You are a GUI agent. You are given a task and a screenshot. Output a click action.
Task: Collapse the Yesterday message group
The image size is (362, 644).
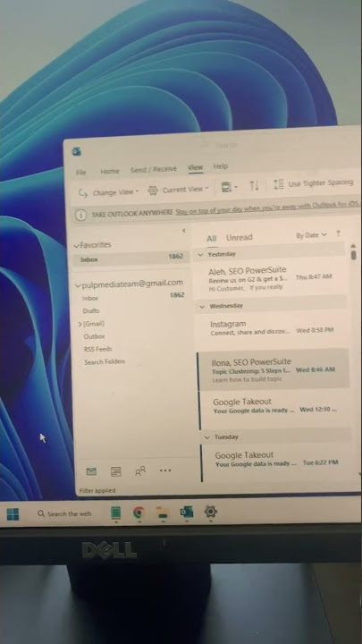200,255
